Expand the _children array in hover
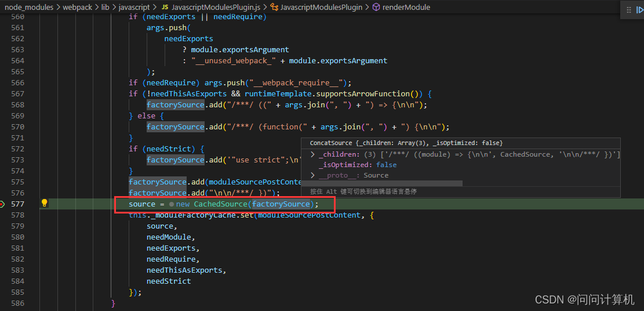This screenshot has width=644, height=311. coord(312,154)
